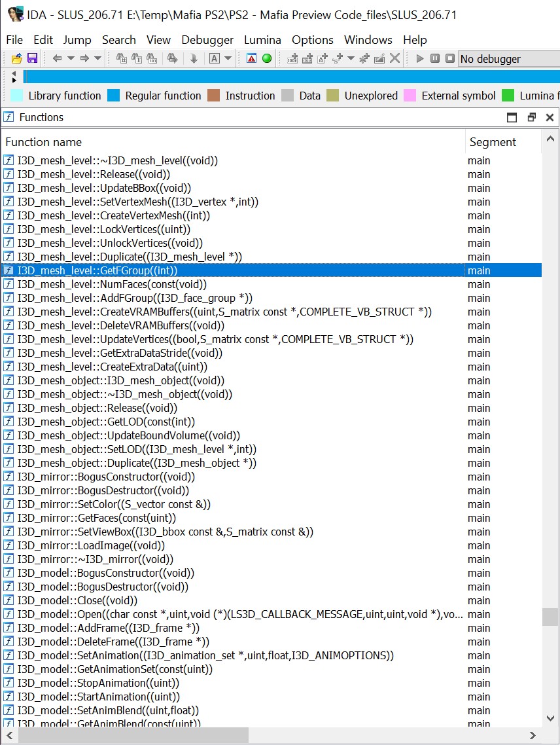Open the Debugger menu

[207, 40]
